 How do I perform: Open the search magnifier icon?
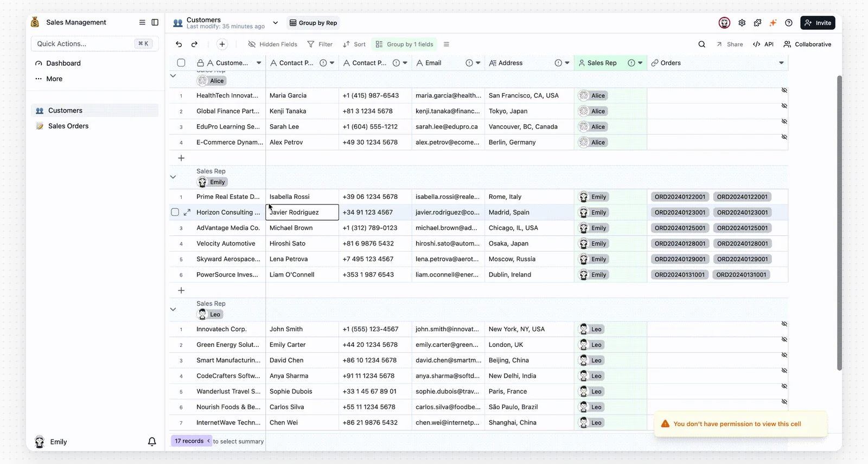pos(701,44)
